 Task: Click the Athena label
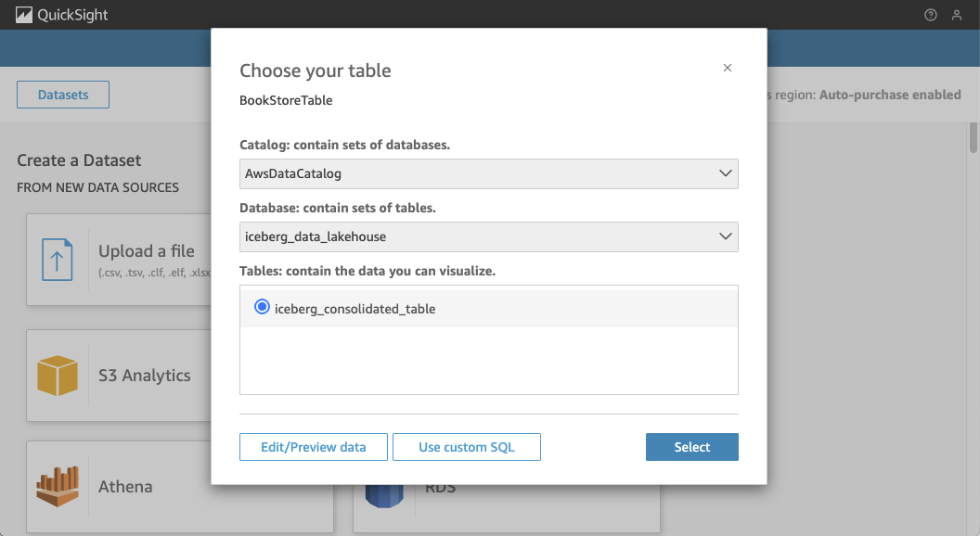point(125,487)
